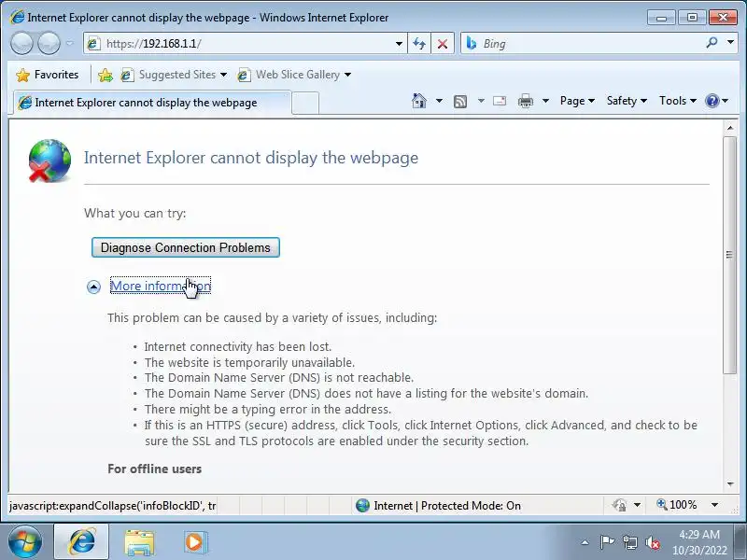
Task: Click 'The website is temporarily unavailable.' text
Action: [x=249, y=362]
